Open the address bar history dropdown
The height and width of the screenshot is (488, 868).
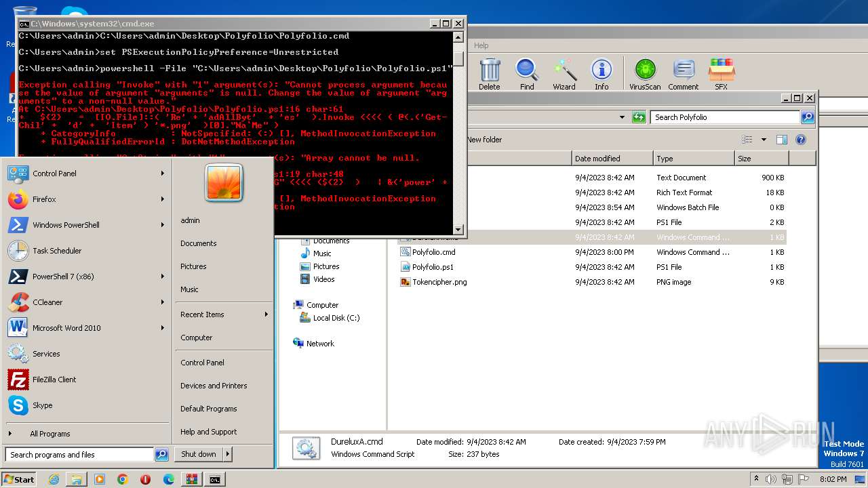click(x=622, y=117)
